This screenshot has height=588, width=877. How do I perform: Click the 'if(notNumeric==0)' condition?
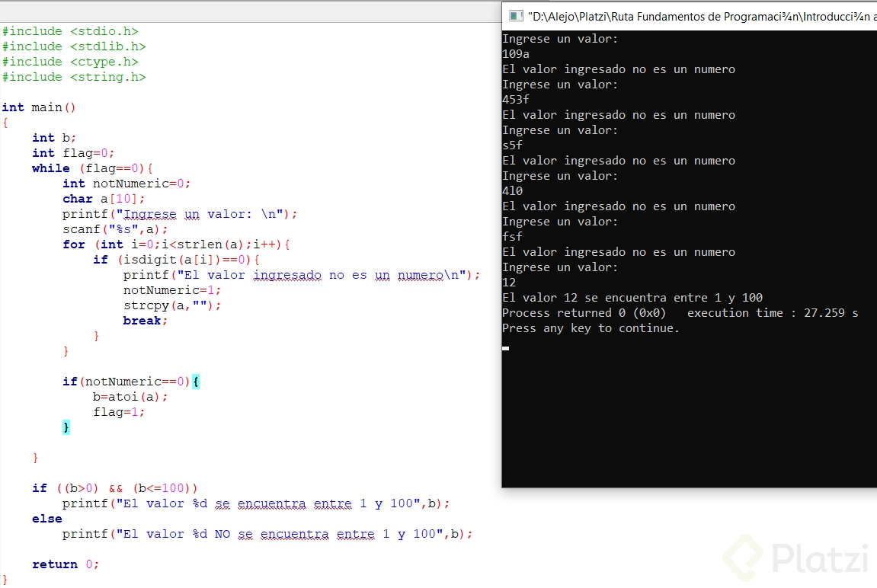pyautogui.click(x=126, y=382)
